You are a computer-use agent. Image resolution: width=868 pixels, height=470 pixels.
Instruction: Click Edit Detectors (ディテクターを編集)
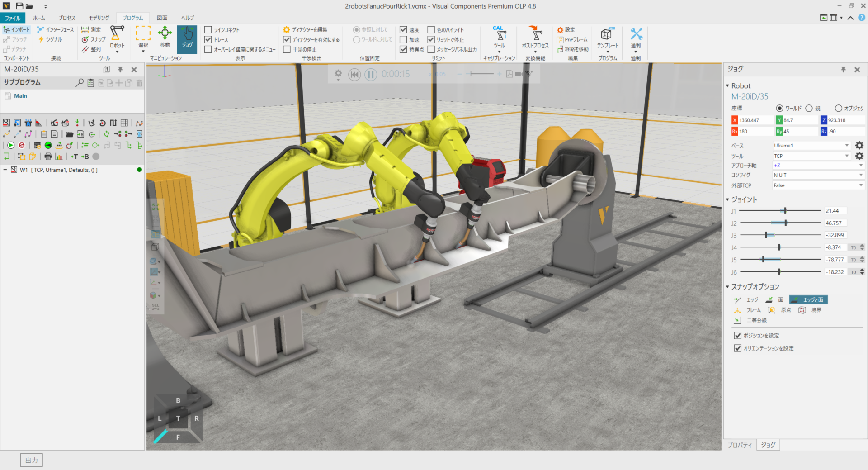pyautogui.click(x=305, y=29)
